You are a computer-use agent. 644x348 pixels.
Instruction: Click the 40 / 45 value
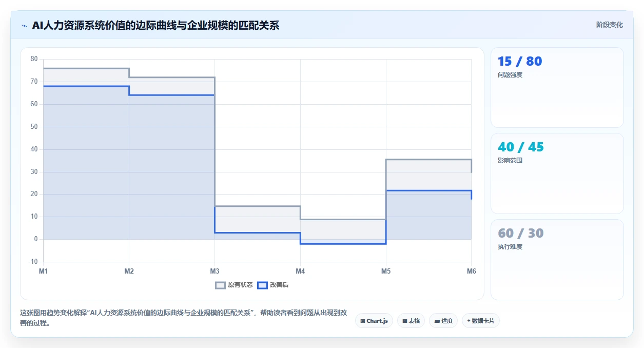coord(521,147)
